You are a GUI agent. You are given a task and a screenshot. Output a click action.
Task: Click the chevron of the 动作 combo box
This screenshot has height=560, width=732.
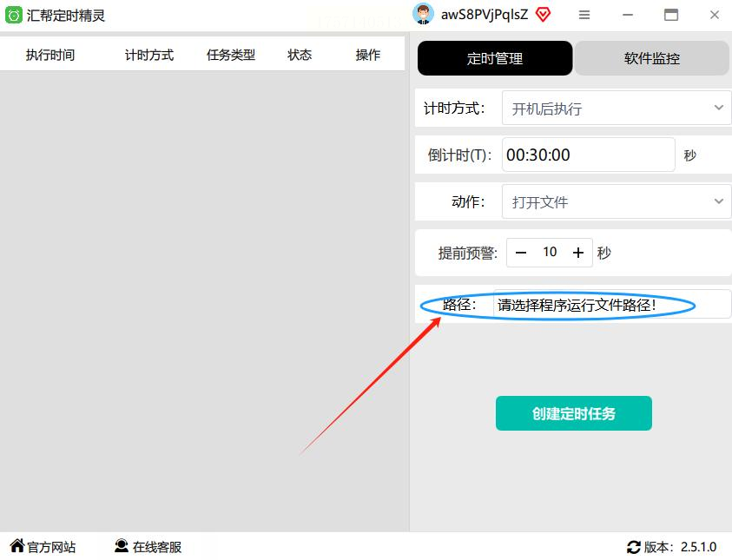pos(718,201)
